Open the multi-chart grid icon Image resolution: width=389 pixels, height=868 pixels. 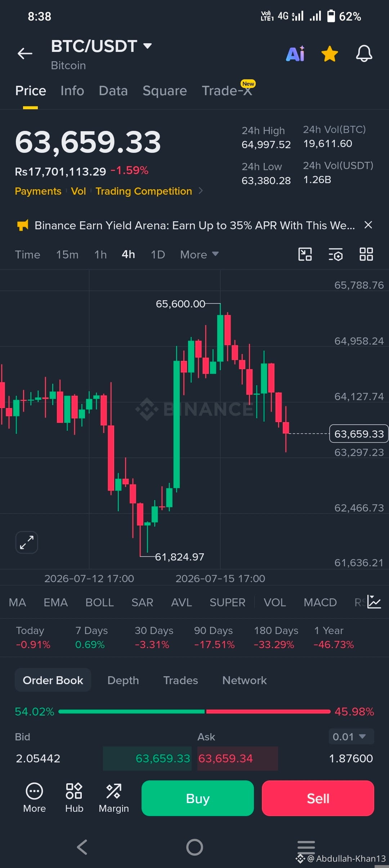point(366,254)
